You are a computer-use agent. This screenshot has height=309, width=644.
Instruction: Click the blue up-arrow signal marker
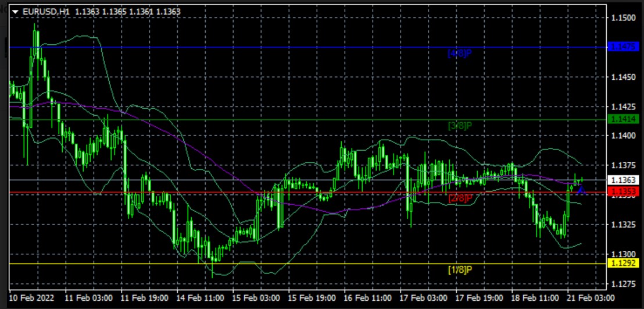pos(580,189)
